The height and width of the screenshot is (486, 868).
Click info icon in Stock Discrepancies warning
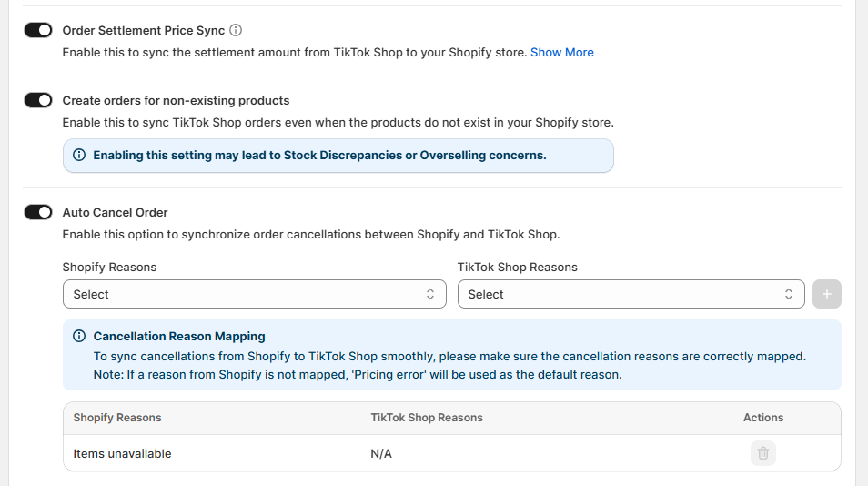pos(79,156)
